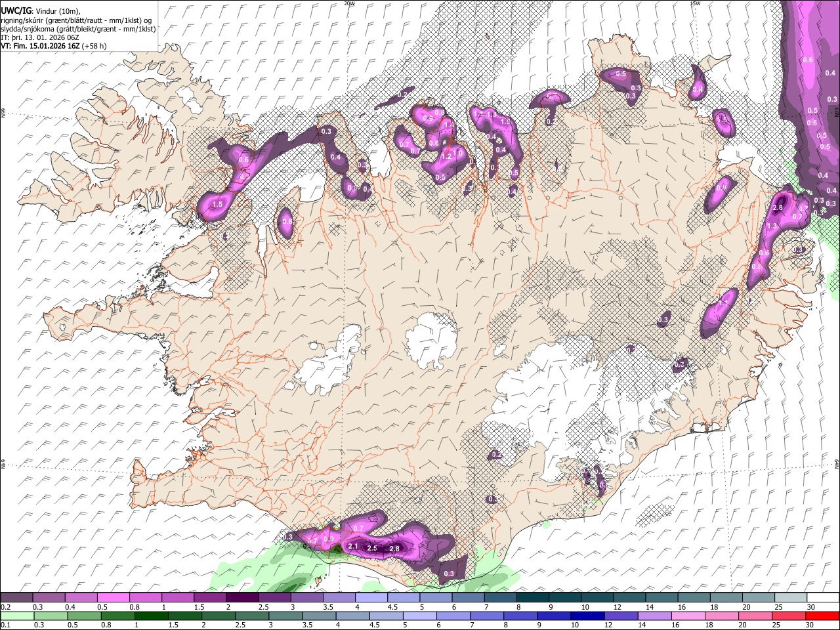Click the '4.5' label in top legend row

(x=392, y=607)
